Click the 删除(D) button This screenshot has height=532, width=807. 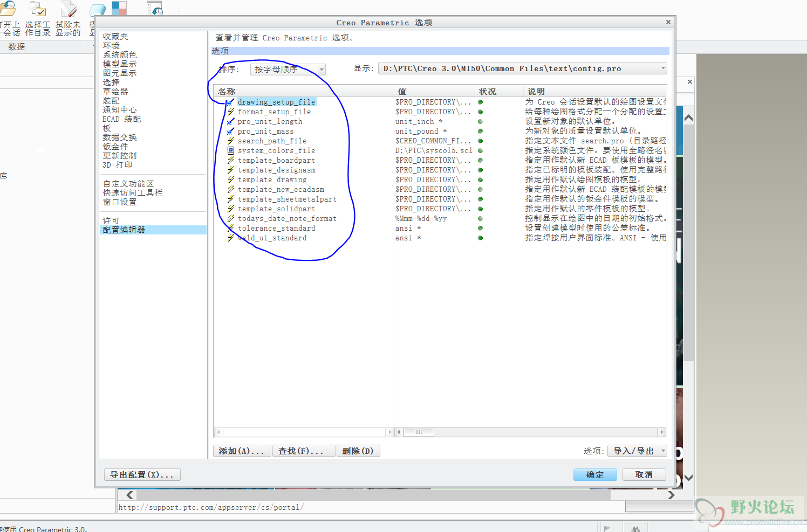tap(358, 451)
